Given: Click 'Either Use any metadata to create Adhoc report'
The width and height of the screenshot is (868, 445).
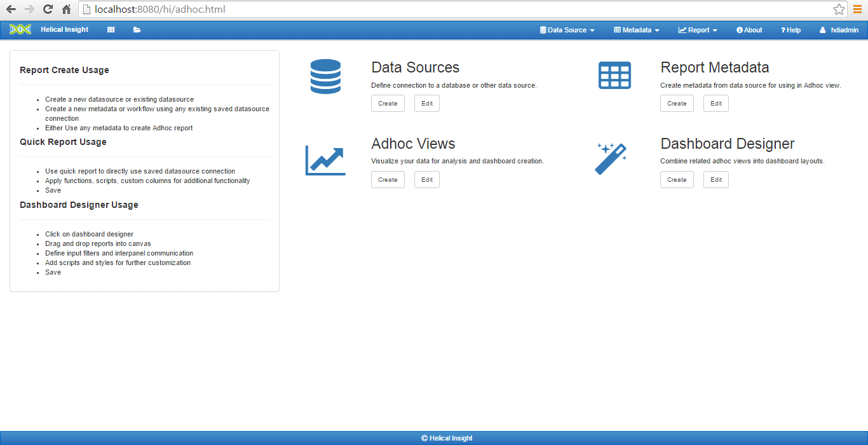Looking at the screenshot, I should 119,128.
